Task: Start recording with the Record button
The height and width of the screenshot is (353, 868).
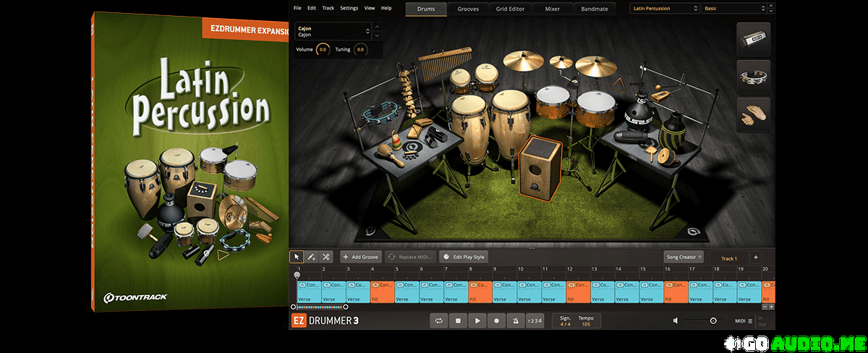Action: (x=496, y=320)
